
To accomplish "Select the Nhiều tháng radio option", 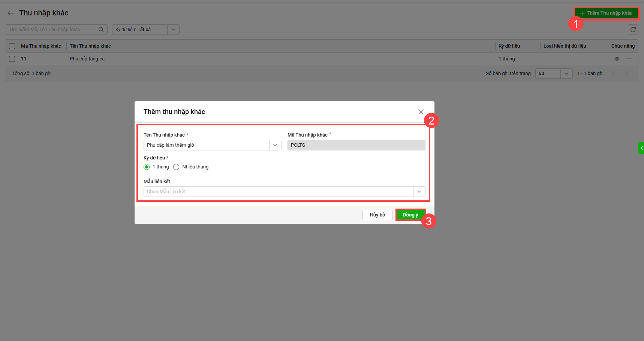I will pos(176,167).
